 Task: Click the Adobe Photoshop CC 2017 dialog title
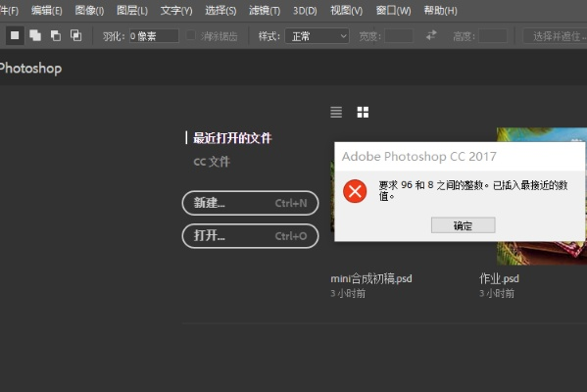point(418,157)
